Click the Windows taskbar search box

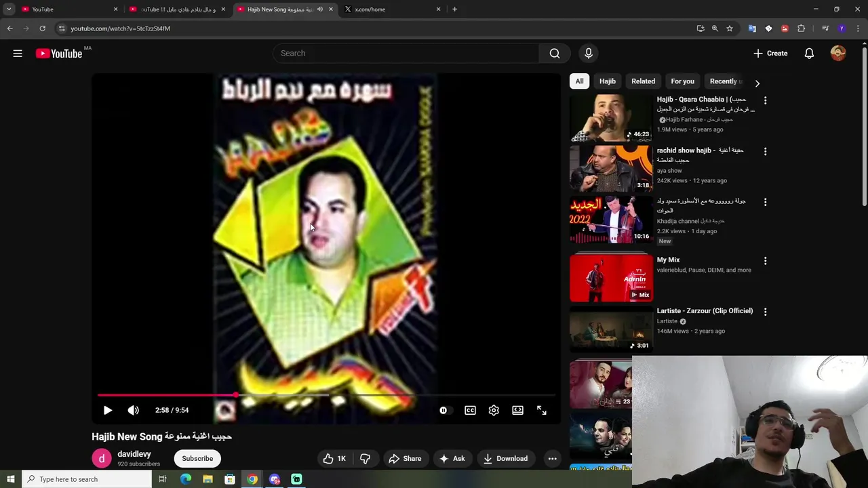87,479
